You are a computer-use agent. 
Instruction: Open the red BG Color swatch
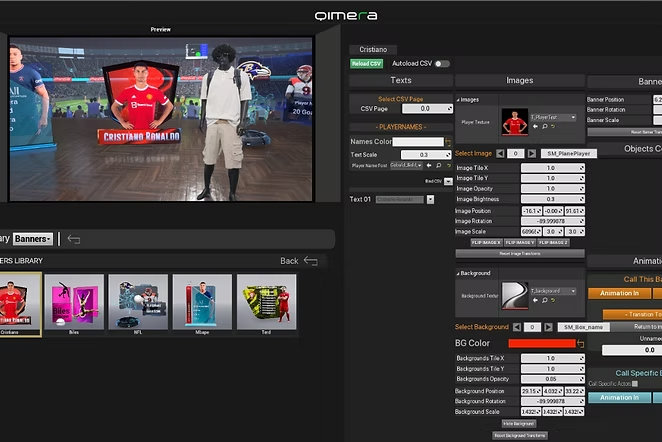click(x=542, y=344)
